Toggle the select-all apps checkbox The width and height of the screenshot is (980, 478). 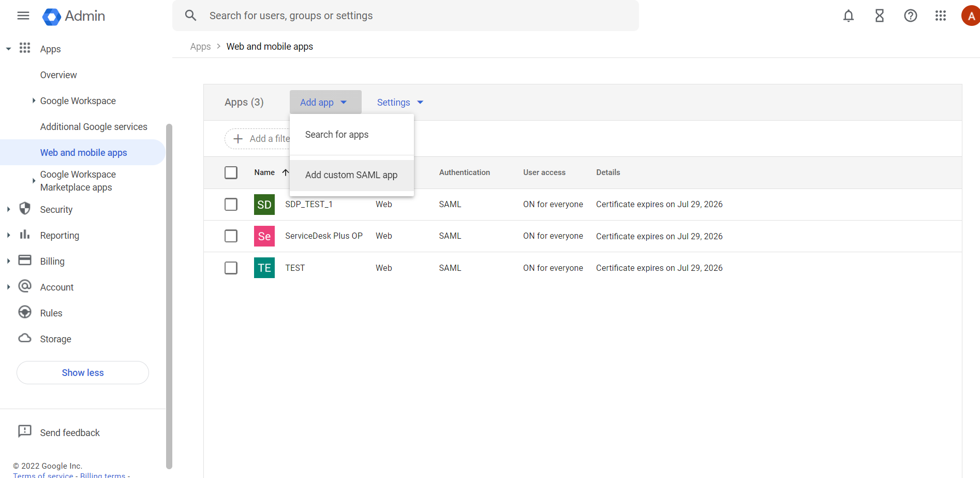coord(231,172)
